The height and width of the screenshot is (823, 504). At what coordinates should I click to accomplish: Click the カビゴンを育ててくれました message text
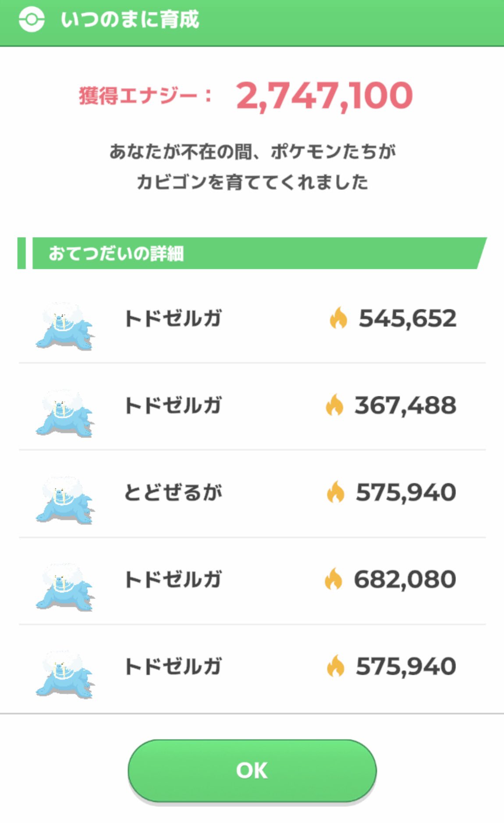252,182
